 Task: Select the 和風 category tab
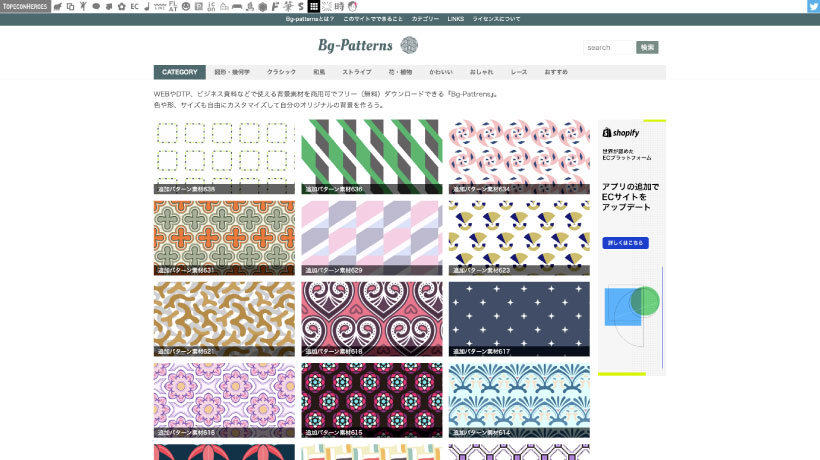319,72
